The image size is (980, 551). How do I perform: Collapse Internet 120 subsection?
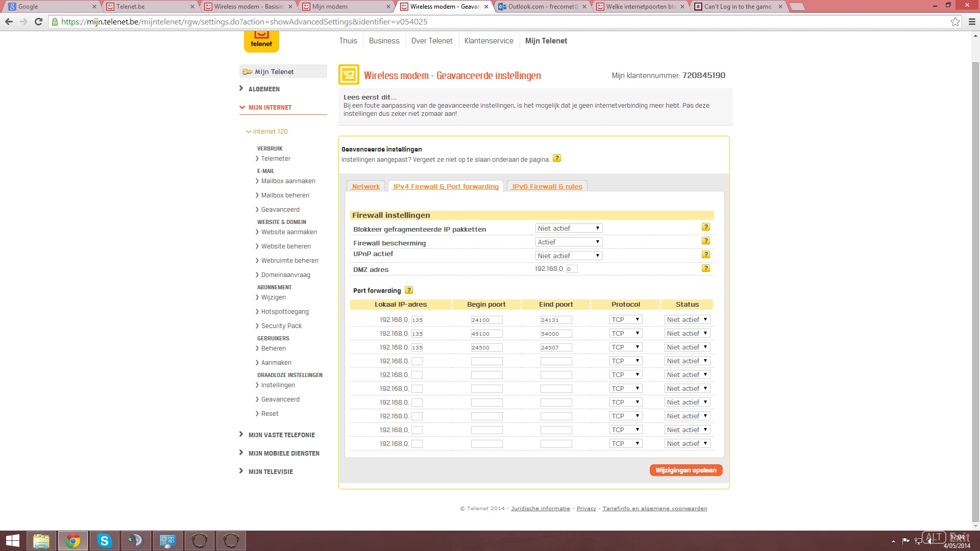pos(267,131)
